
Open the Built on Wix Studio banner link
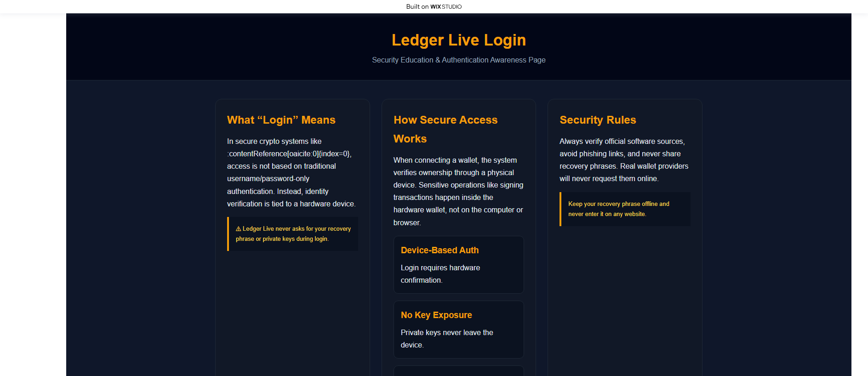click(434, 6)
